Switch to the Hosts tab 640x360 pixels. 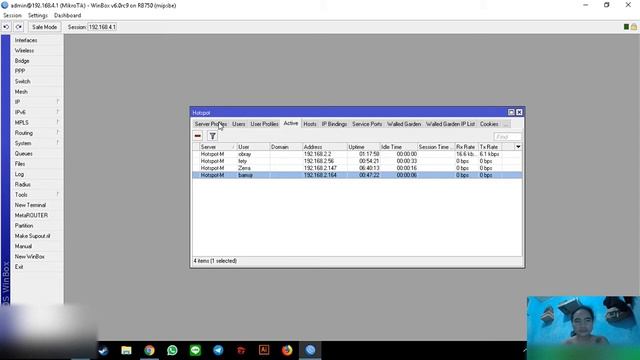[x=310, y=124]
